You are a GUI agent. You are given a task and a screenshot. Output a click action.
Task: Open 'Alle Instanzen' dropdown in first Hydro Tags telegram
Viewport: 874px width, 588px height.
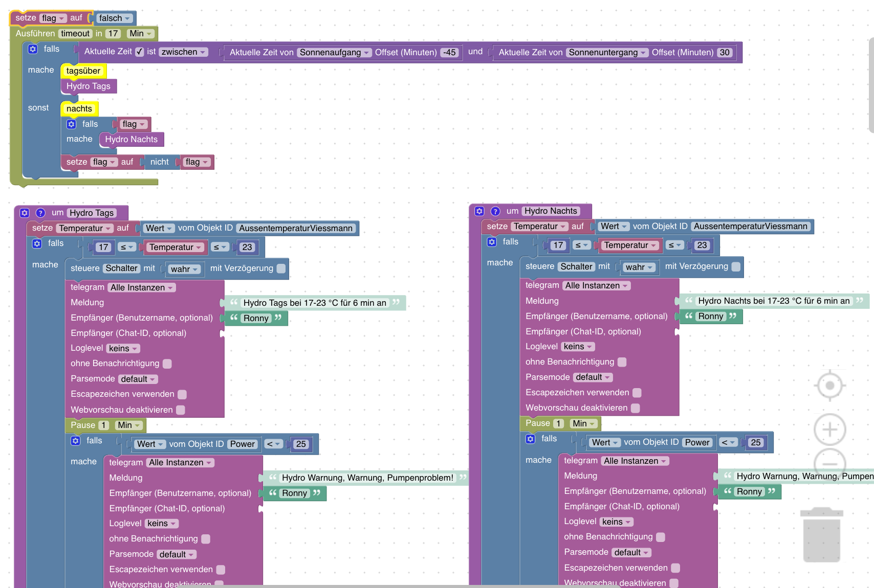point(142,288)
